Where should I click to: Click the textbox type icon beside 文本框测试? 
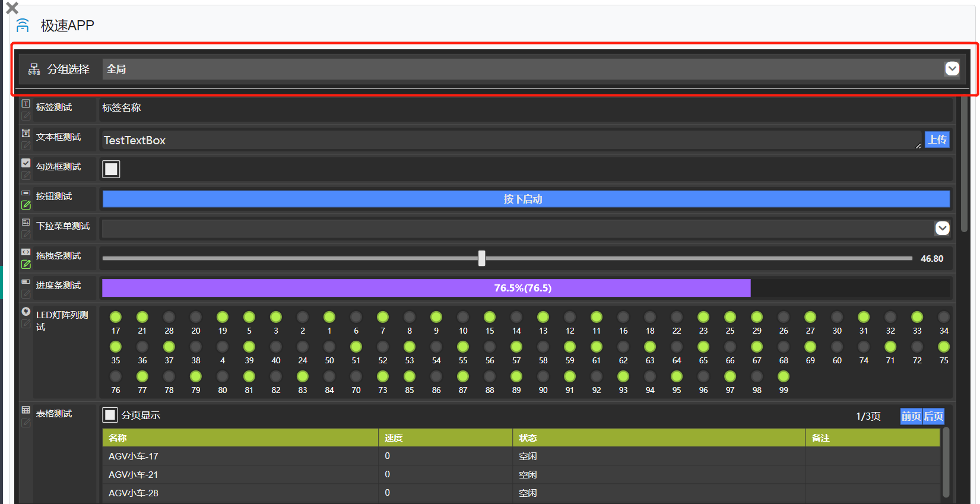click(x=26, y=133)
